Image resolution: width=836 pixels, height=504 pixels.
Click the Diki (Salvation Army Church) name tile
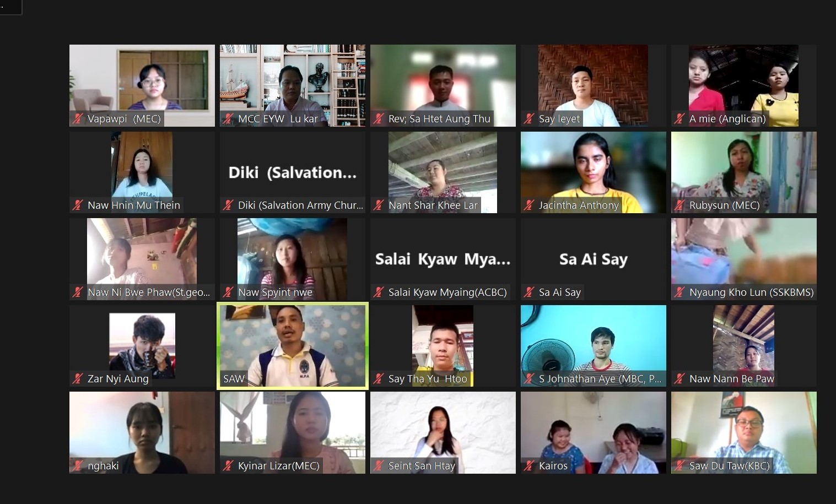[x=293, y=172]
